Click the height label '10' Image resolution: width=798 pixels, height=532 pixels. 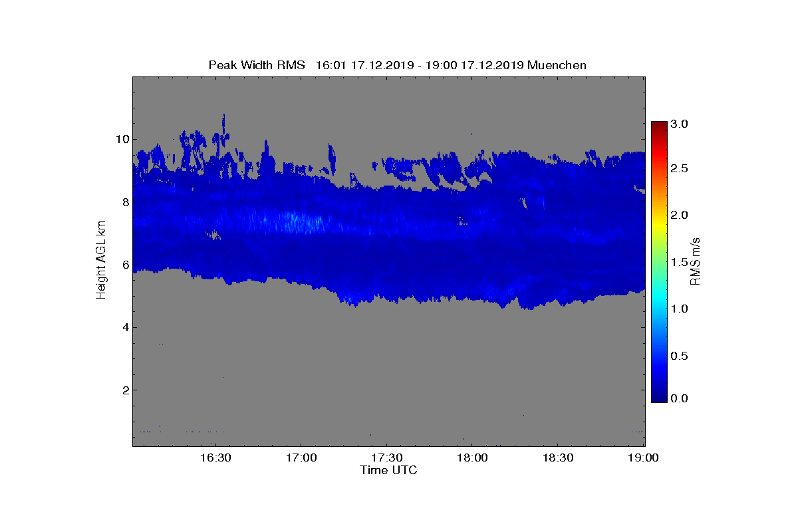pos(122,139)
